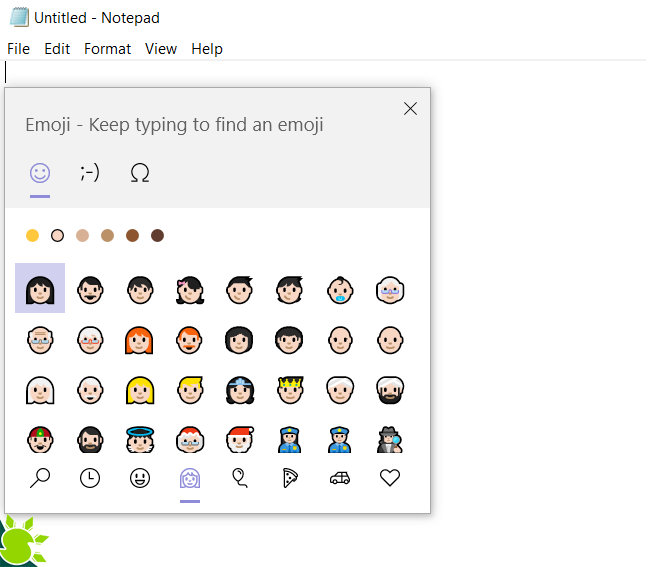Viewport: 666px width, 567px height.
Task: Choose medium skin tone swatch
Action: [107, 235]
